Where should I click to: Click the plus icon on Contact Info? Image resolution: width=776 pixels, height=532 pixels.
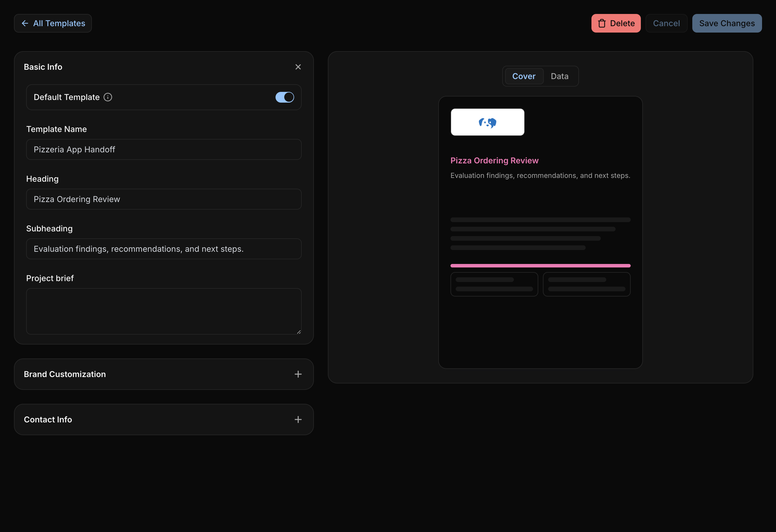pyautogui.click(x=298, y=419)
